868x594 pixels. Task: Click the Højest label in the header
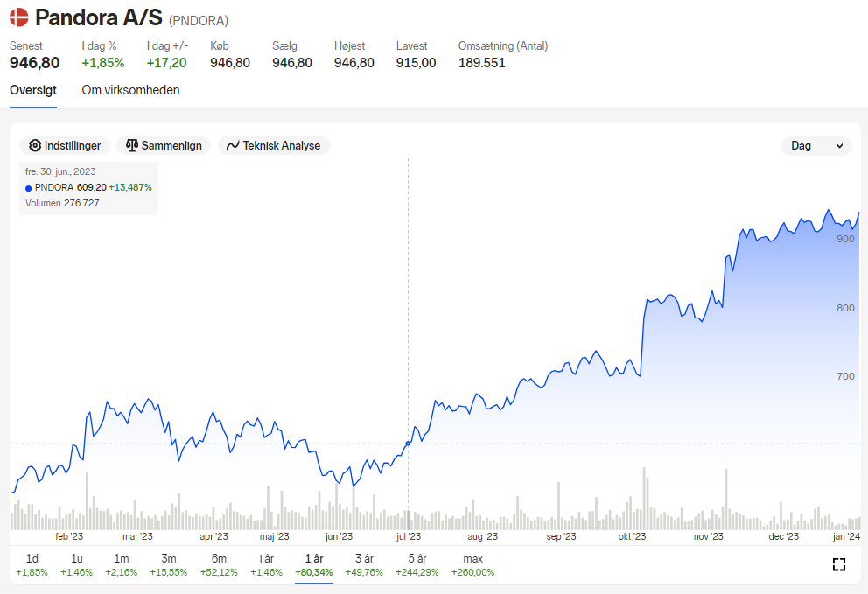pos(349,46)
